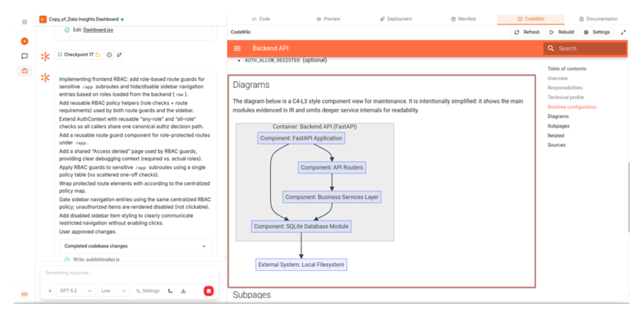Click the orange plus new-project icon in left rail

coord(25,41)
